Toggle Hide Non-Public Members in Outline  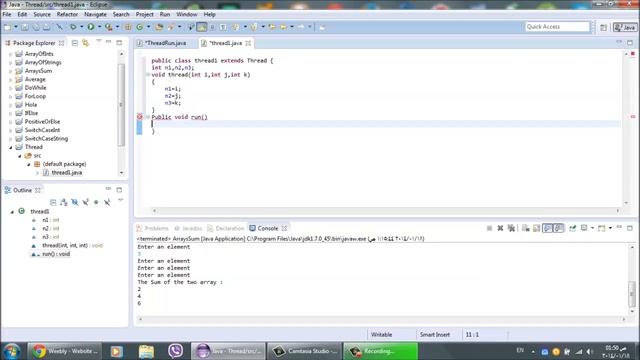coord(96,202)
